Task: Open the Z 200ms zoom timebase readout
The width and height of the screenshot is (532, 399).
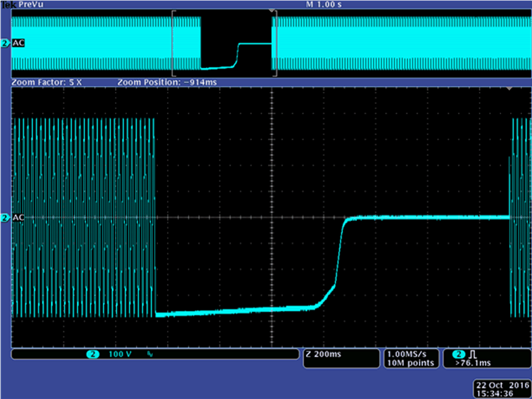Action: [x=324, y=355]
